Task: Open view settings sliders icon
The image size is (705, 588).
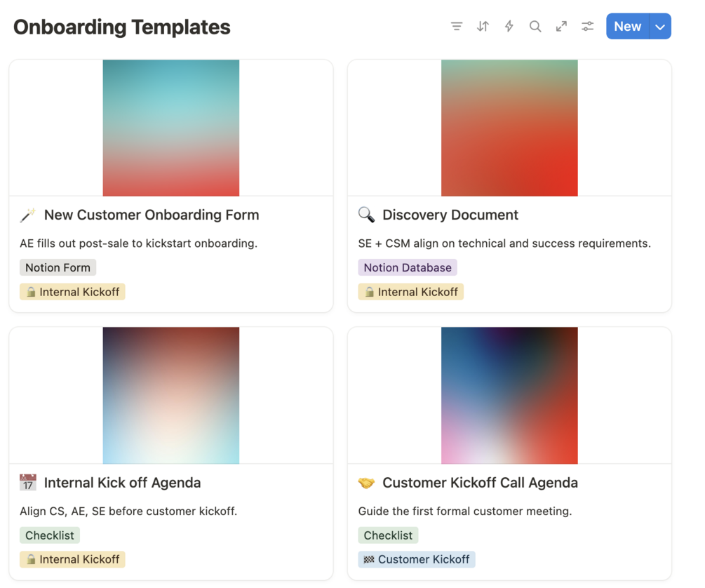Action: (588, 27)
